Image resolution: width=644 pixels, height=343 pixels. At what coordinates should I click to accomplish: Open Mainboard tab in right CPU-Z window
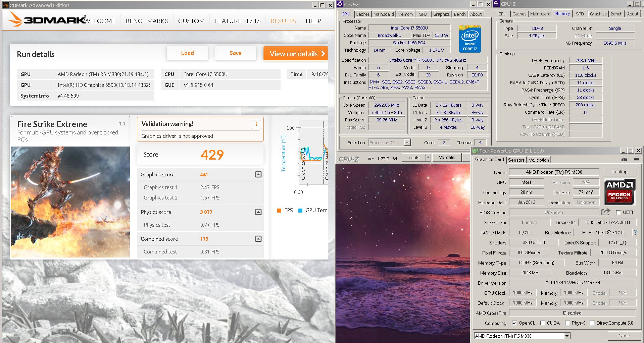tap(540, 14)
